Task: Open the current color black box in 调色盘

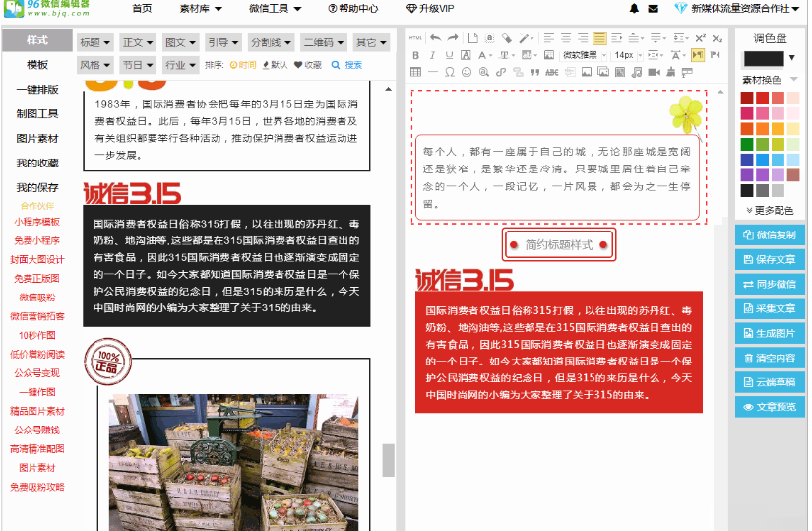Action: tap(764, 58)
